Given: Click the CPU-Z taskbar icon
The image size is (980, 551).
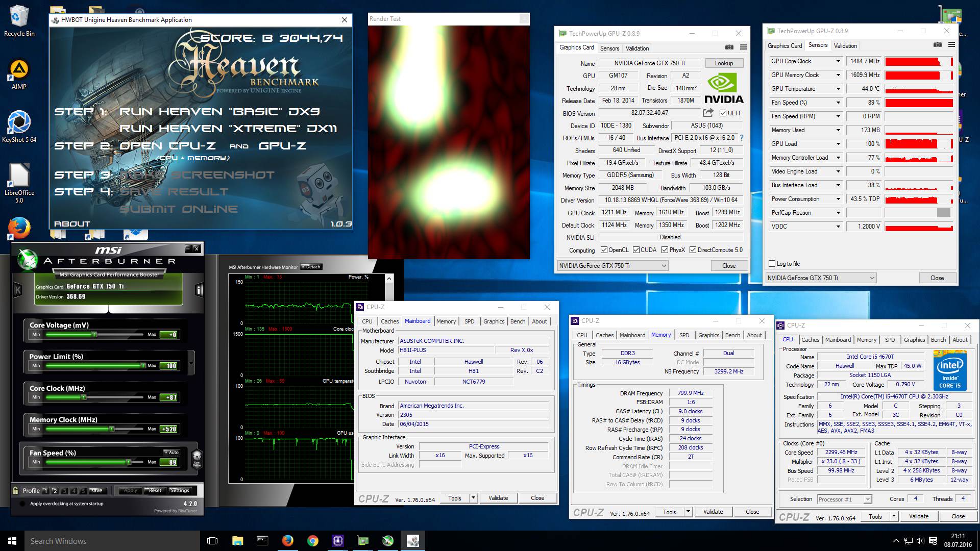Looking at the screenshot, I should [337, 541].
